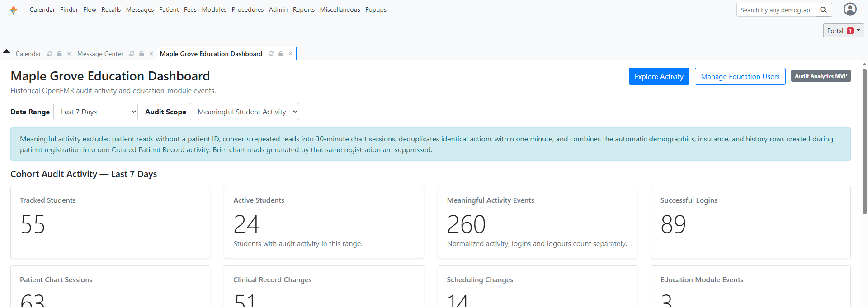Click the Active Students count 24

coord(246,224)
